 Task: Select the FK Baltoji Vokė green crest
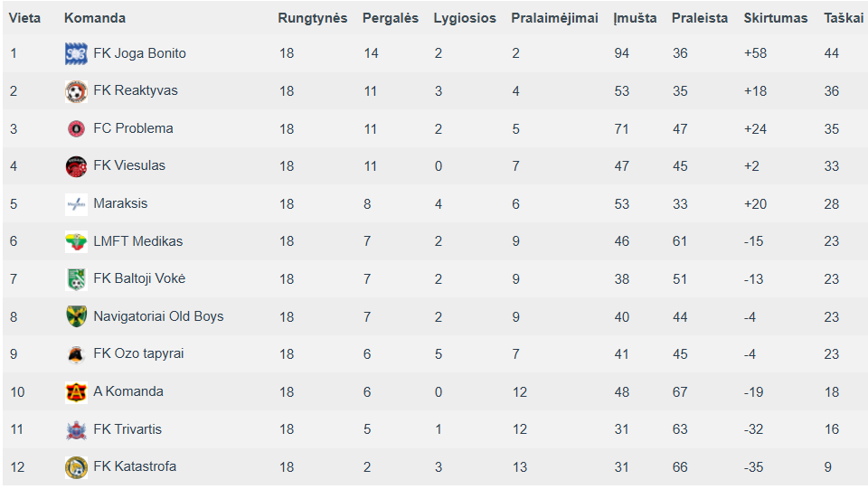click(76, 279)
